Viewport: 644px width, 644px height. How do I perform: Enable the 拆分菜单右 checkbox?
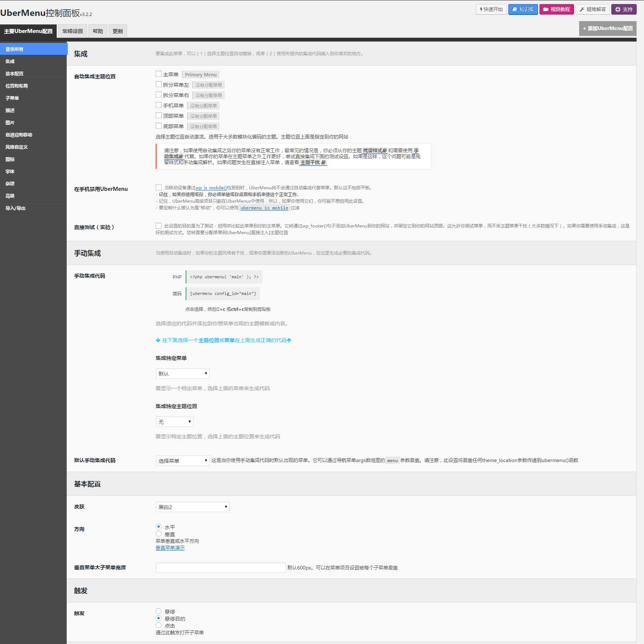(x=159, y=94)
